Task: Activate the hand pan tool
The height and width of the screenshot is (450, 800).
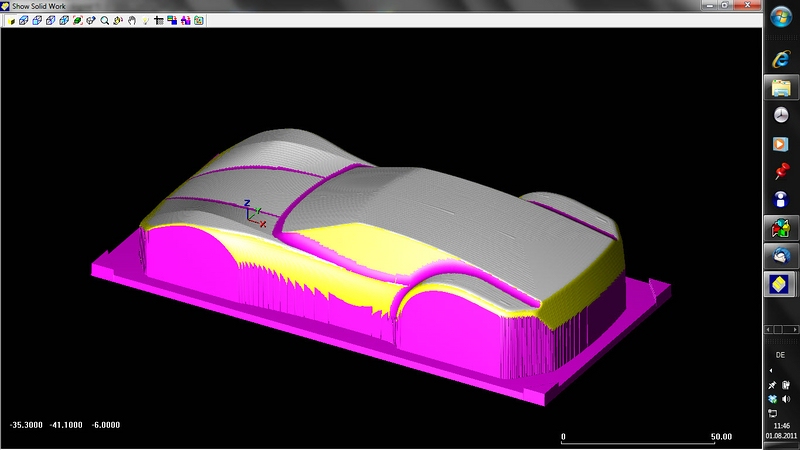Action: pos(131,20)
